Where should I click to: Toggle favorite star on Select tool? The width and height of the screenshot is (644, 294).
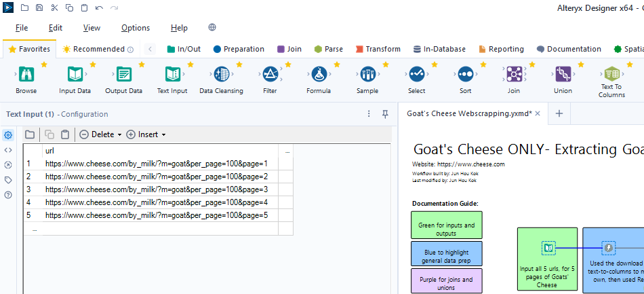click(x=435, y=65)
